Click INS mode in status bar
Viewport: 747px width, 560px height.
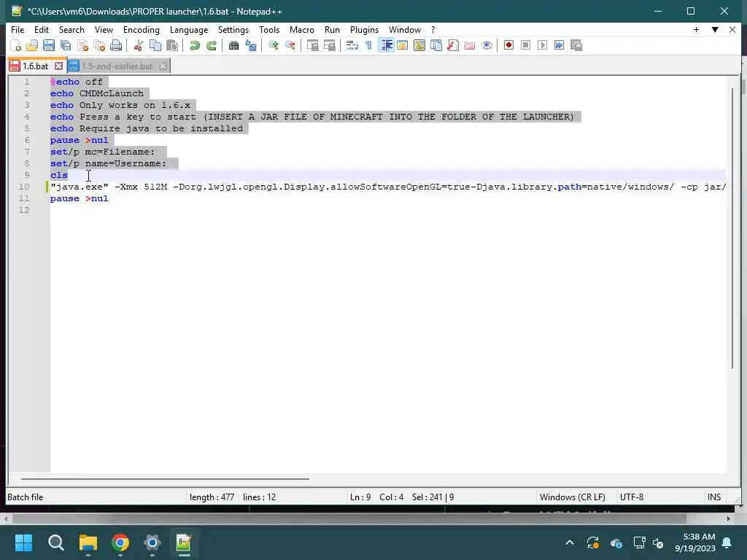tap(713, 497)
